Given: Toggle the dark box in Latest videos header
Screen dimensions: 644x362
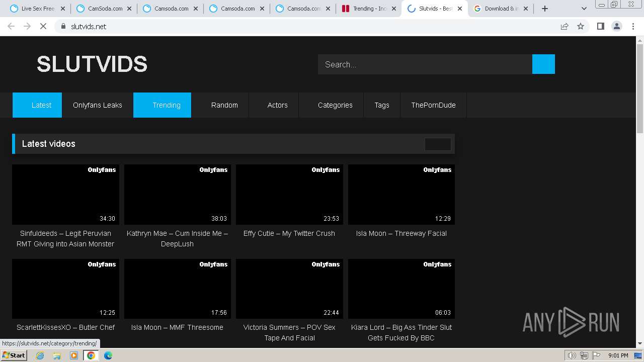Looking at the screenshot, I should tap(438, 144).
